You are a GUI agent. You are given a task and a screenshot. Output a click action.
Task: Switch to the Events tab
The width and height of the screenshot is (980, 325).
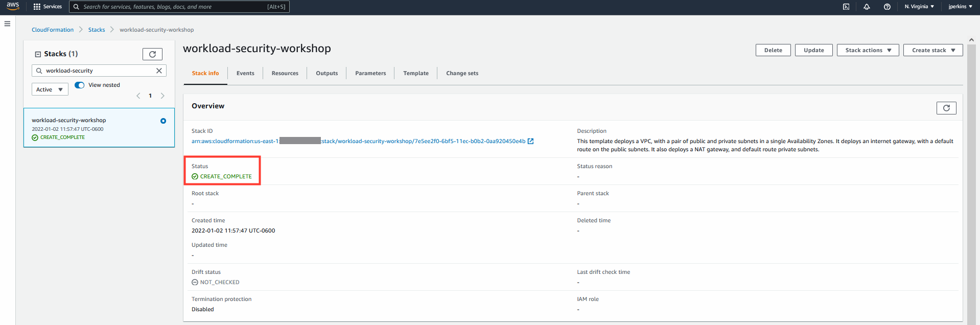(245, 74)
